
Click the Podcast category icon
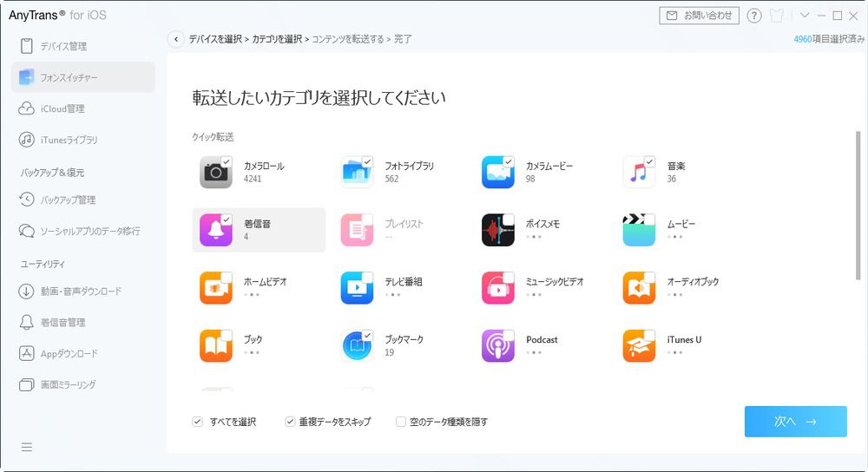[x=497, y=345]
